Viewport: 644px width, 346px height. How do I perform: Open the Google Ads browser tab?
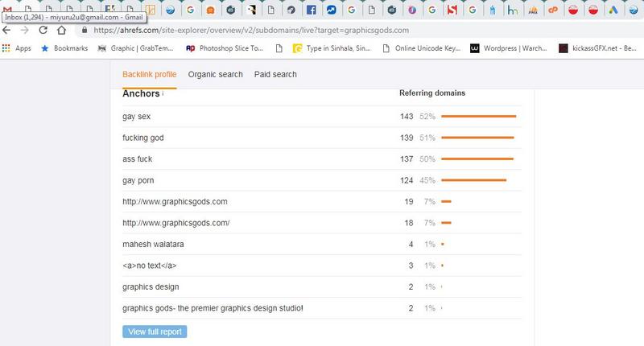point(613,10)
